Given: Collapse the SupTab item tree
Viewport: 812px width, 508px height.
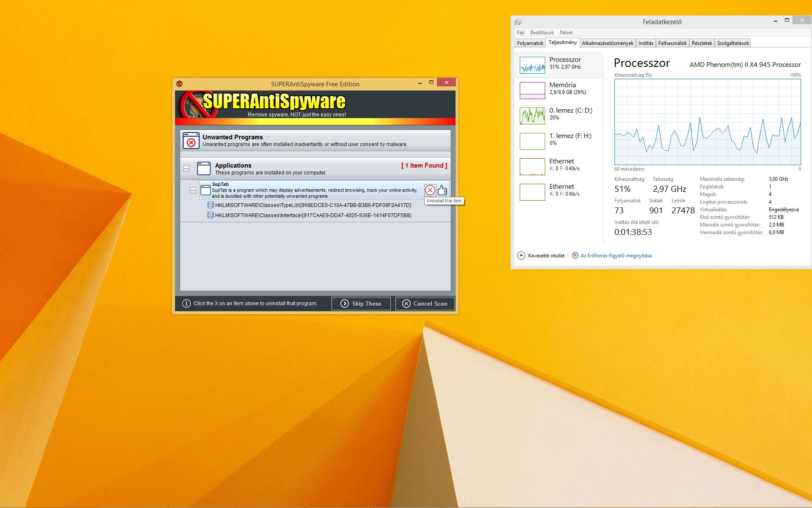Looking at the screenshot, I should coord(193,190).
